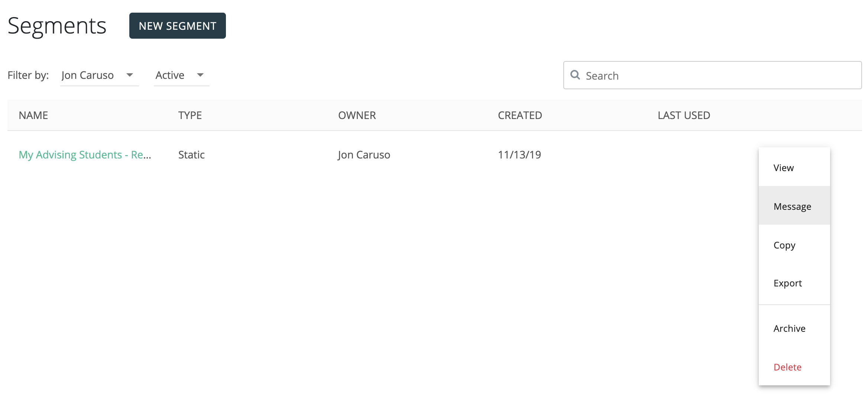Expand the Active status filter dropdown
Screen dimensions: 868x398
pyautogui.click(x=181, y=76)
